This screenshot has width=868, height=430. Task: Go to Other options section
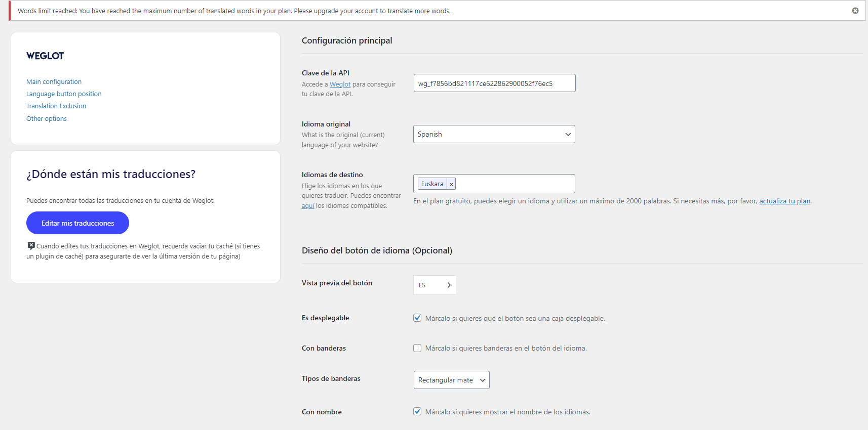pyautogui.click(x=47, y=118)
